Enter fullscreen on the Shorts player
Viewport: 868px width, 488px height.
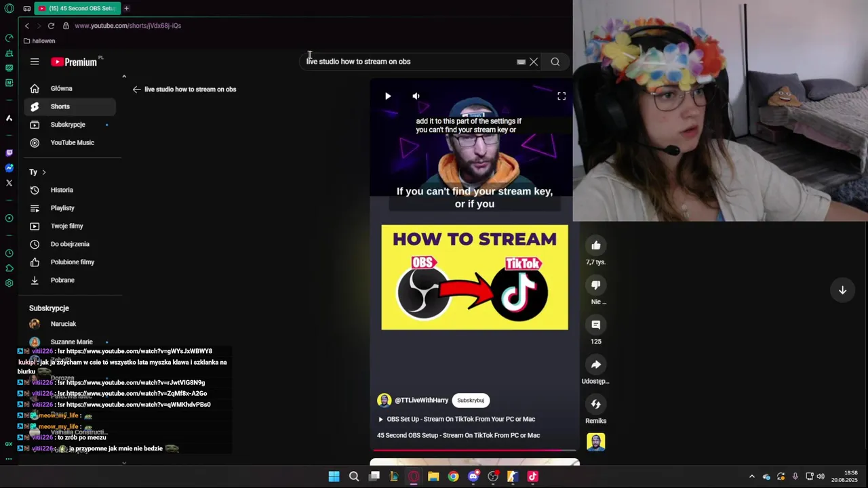[x=561, y=96]
